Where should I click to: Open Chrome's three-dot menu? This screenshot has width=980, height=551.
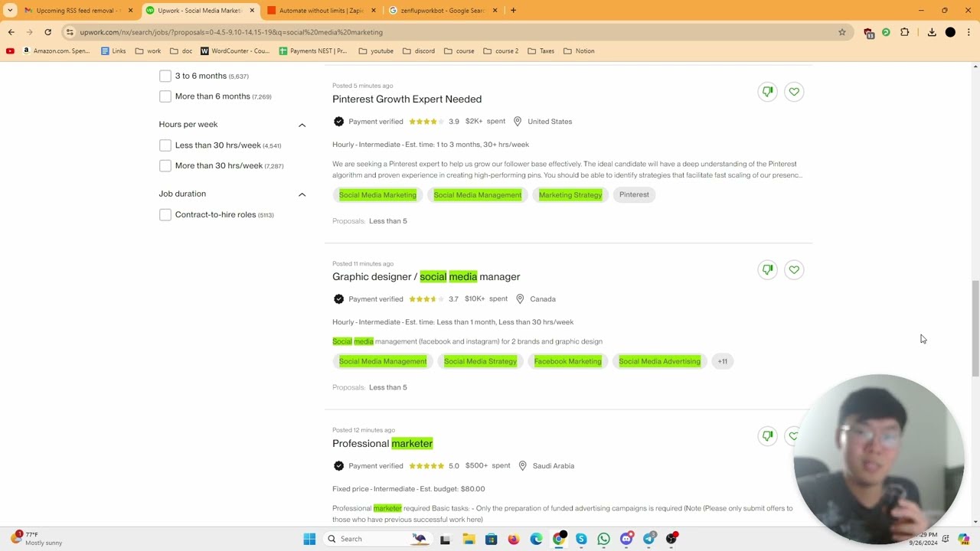click(x=969, y=32)
